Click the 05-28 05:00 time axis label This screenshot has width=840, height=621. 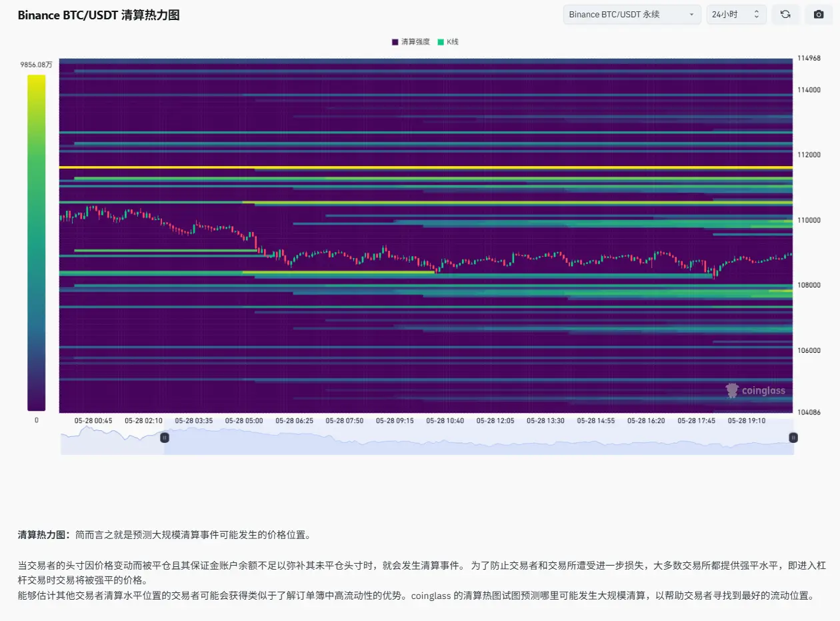click(244, 421)
